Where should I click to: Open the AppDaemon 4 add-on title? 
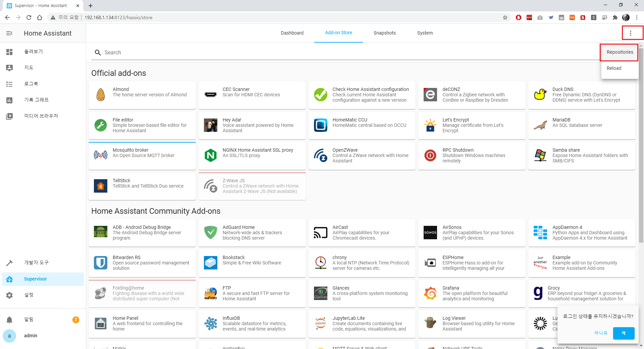point(567,227)
